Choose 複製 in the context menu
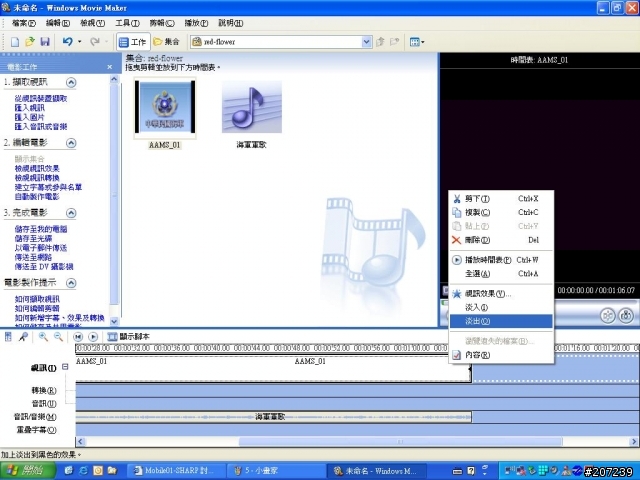 pos(501,212)
